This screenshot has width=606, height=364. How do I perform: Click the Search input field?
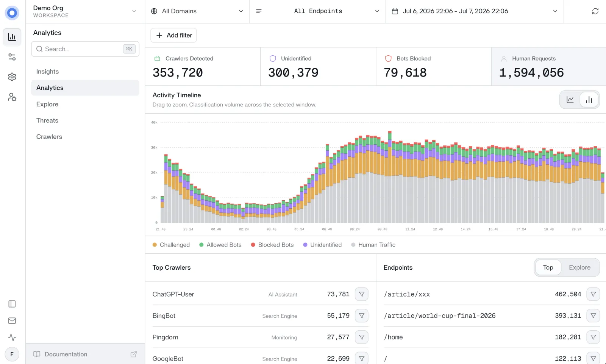[85, 49]
